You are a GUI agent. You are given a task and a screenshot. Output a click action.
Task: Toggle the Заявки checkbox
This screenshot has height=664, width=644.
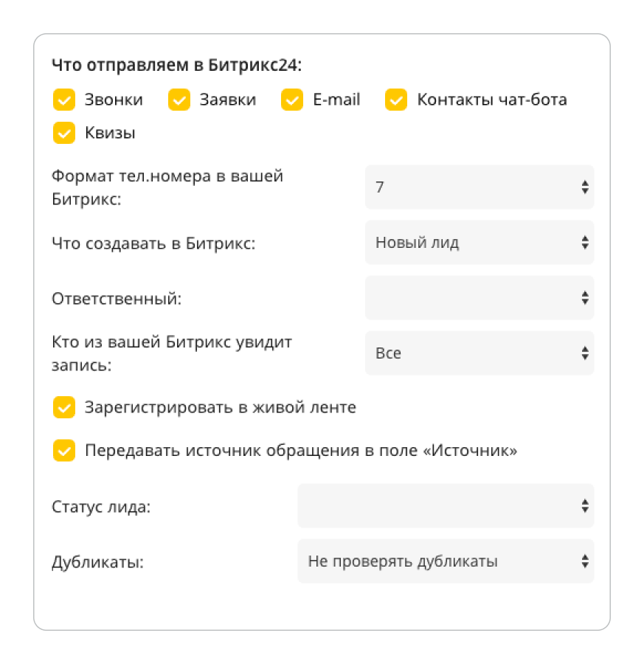tap(179, 100)
